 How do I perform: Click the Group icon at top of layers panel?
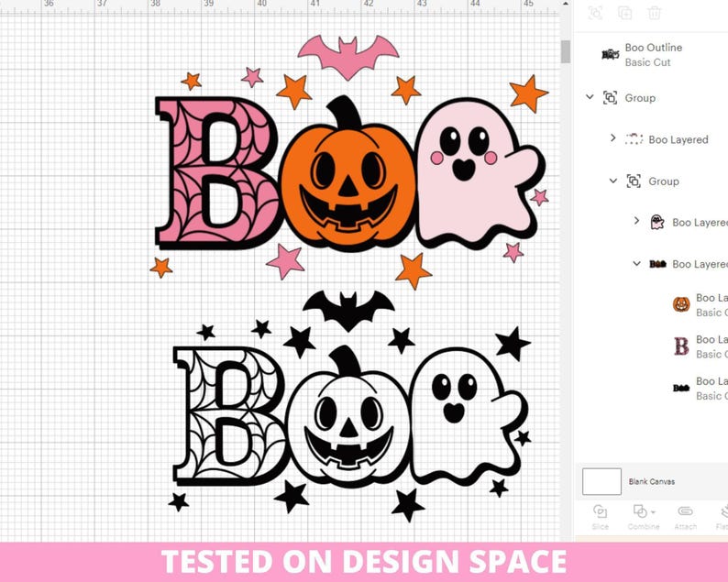click(596, 13)
